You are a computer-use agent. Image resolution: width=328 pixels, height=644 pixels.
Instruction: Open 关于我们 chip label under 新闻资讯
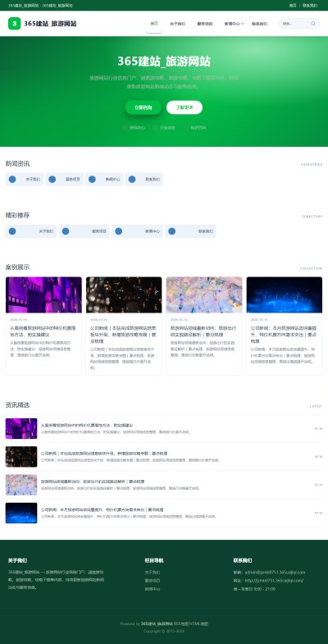tap(33, 180)
